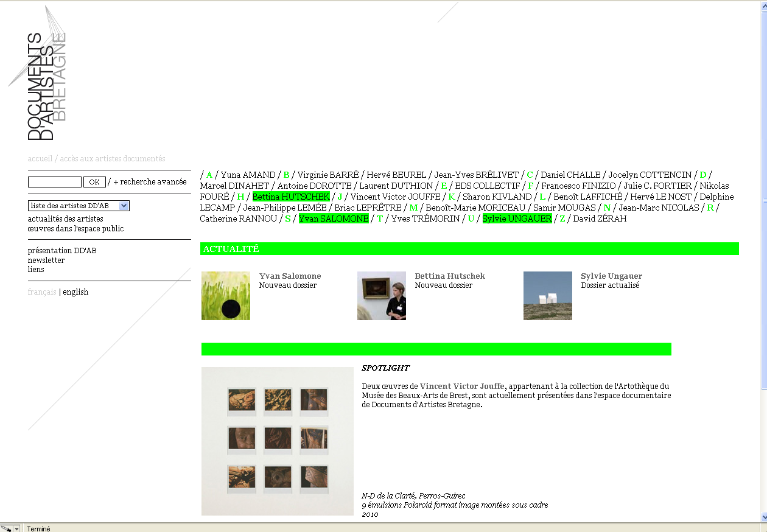Open Jocelyn COTTENCIN artist page

650,175
